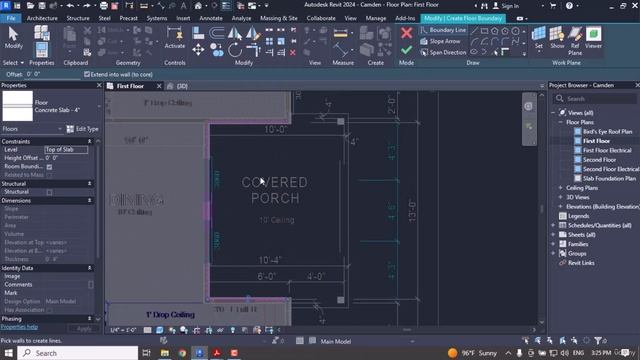This screenshot has height=360, width=640.
Task: Click the Ref Plane tool
Action: (x=575, y=41)
